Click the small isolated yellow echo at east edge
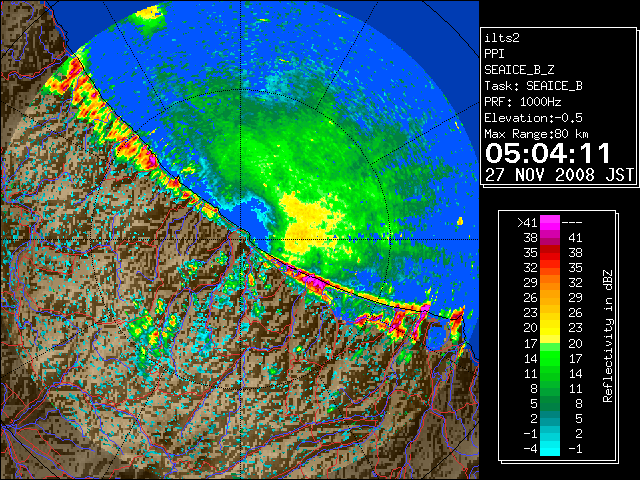Screen dimensions: 640x480 click(x=460, y=221)
